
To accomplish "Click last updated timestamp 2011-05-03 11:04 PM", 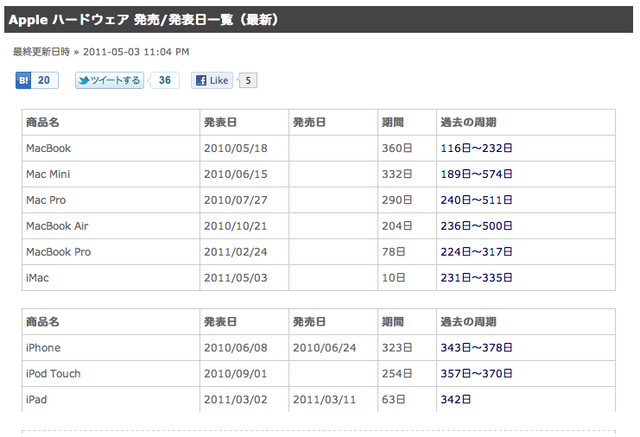I will click(x=136, y=52).
